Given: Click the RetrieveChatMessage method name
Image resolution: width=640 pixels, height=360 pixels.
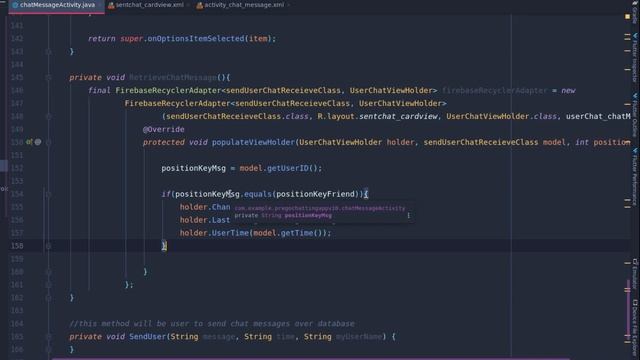Looking at the screenshot, I should coord(173,77).
